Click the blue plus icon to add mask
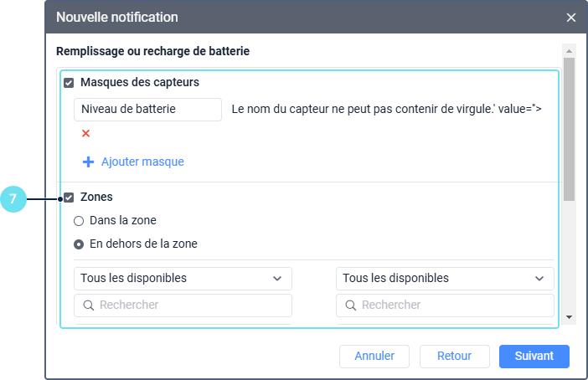This screenshot has width=588, height=380. tap(88, 162)
